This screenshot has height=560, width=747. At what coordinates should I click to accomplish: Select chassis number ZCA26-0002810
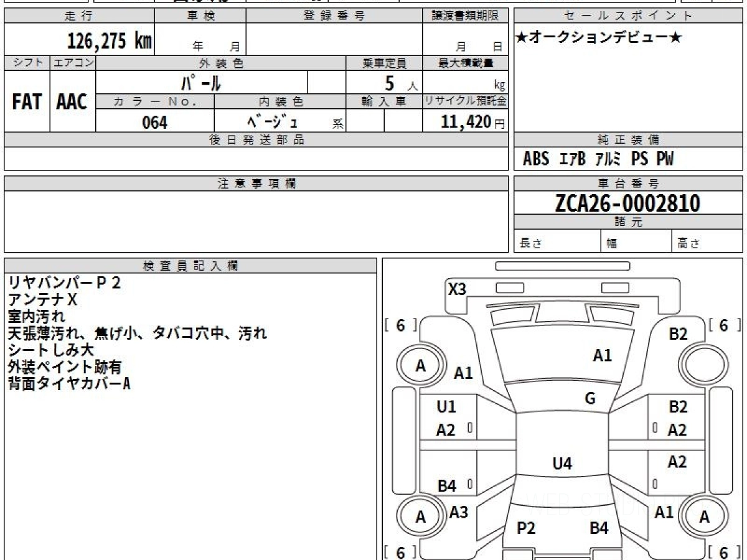(628, 203)
